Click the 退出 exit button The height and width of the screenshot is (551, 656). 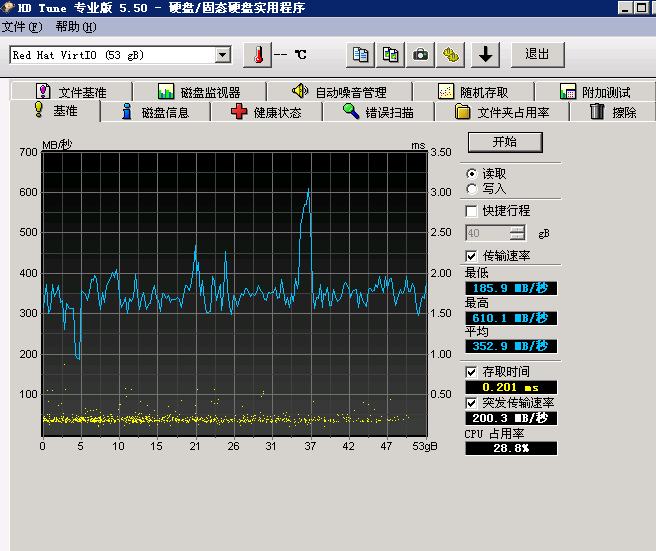(538, 54)
